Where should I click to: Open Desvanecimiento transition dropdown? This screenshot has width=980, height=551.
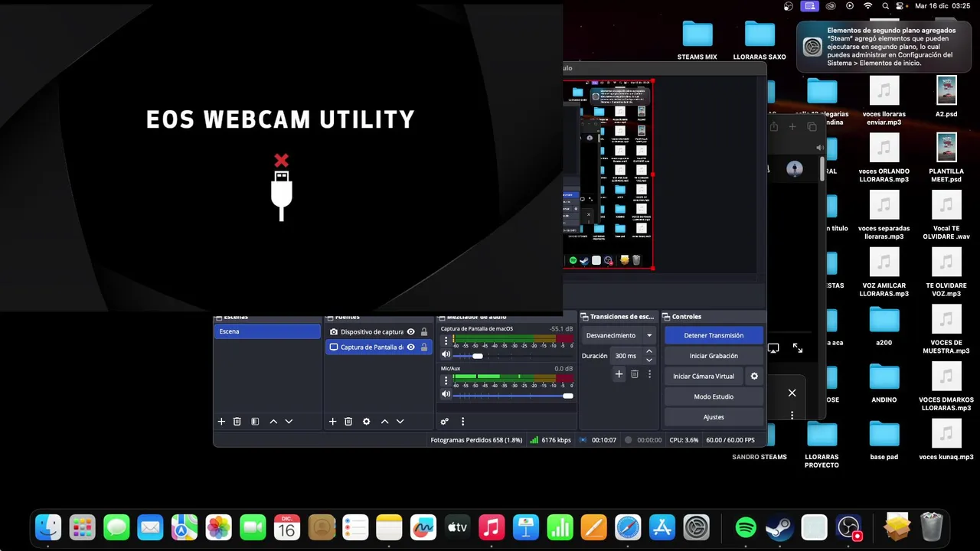(619, 335)
